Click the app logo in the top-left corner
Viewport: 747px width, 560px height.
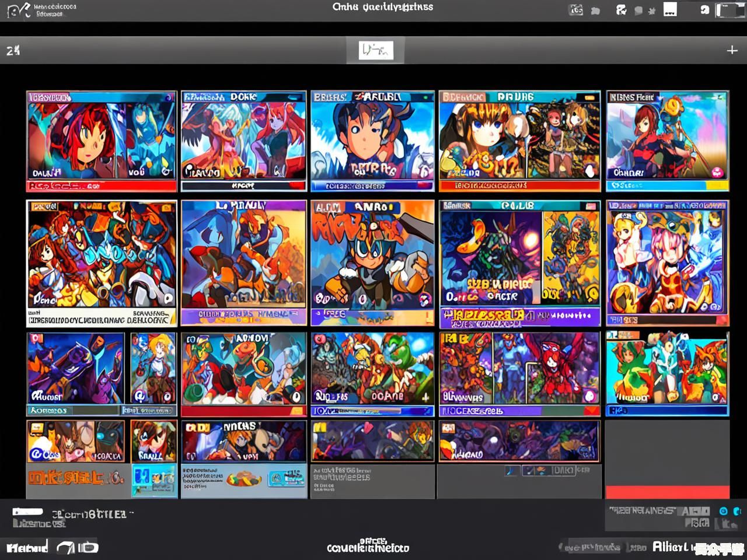18,10
